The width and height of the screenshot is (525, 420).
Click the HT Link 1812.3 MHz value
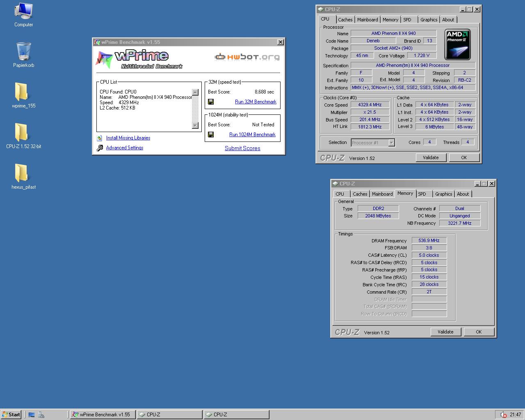370,127
